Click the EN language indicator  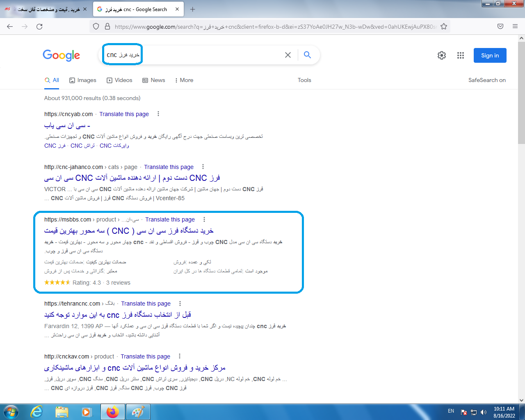tap(451, 411)
